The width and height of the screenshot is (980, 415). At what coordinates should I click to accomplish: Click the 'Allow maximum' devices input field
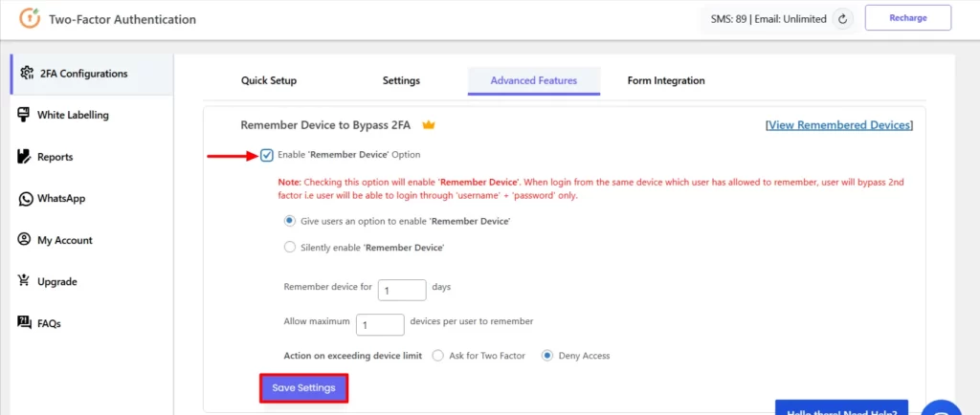point(380,324)
